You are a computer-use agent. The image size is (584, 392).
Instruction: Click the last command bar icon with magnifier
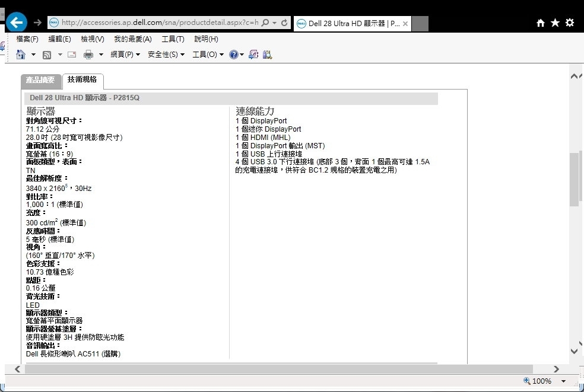[x=268, y=55]
